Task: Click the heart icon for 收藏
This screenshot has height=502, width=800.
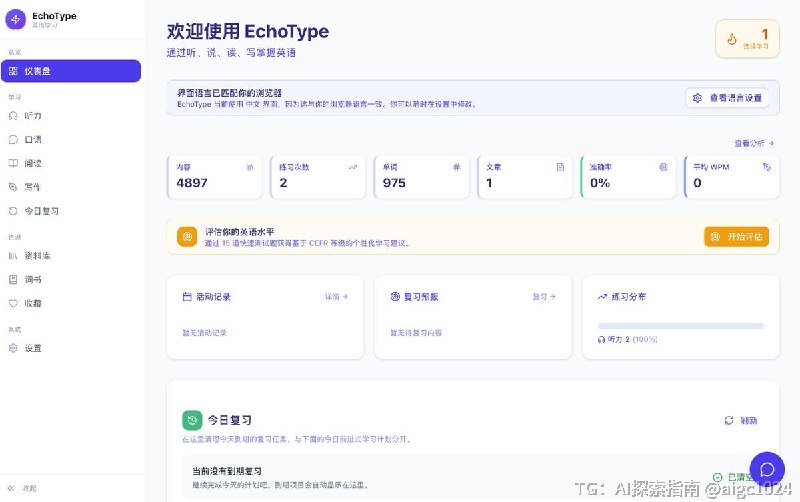Action: (13, 304)
